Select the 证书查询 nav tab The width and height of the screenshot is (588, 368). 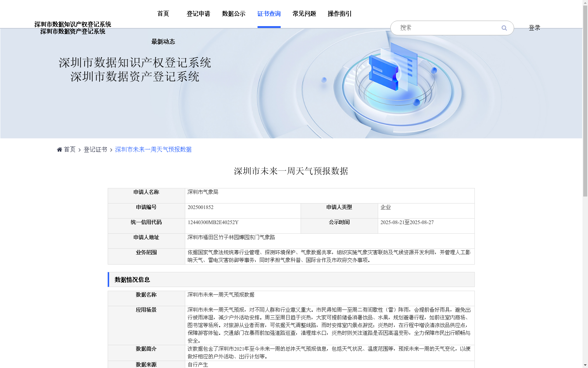(x=269, y=14)
